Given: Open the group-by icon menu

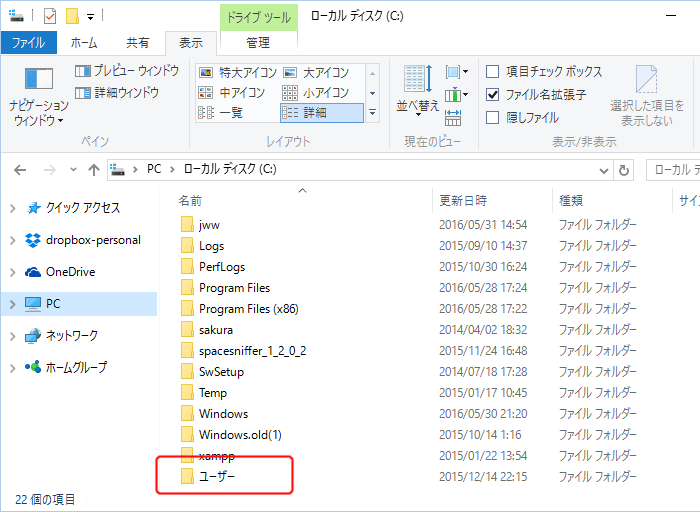Looking at the screenshot, I should click(456, 71).
